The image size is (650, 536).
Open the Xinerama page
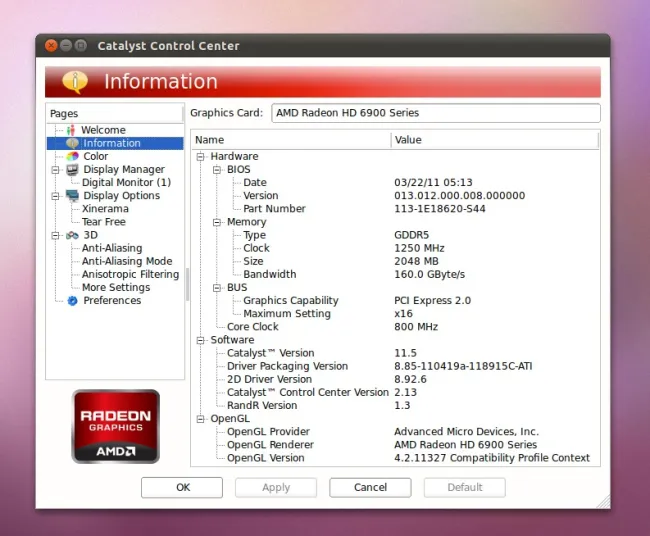click(105, 209)
